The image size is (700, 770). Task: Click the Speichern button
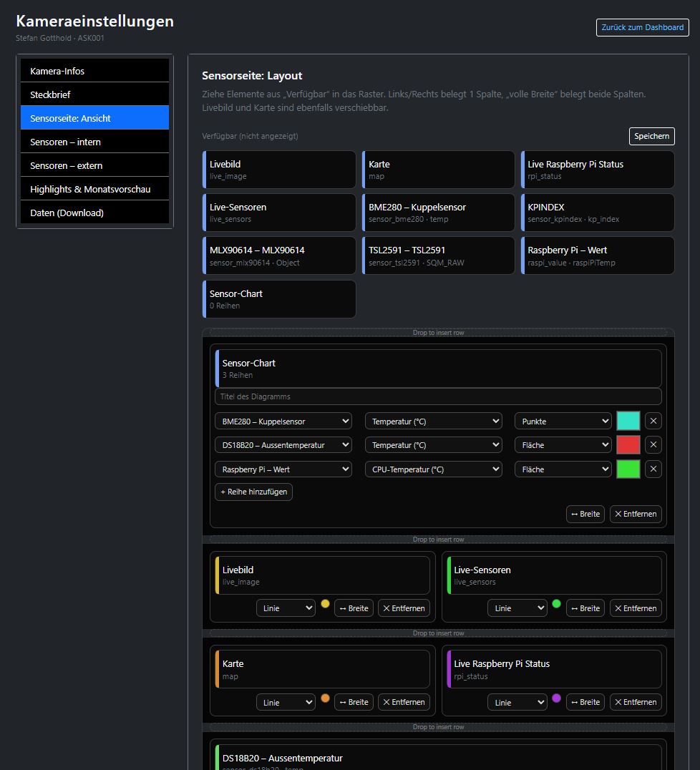point(651,136)
